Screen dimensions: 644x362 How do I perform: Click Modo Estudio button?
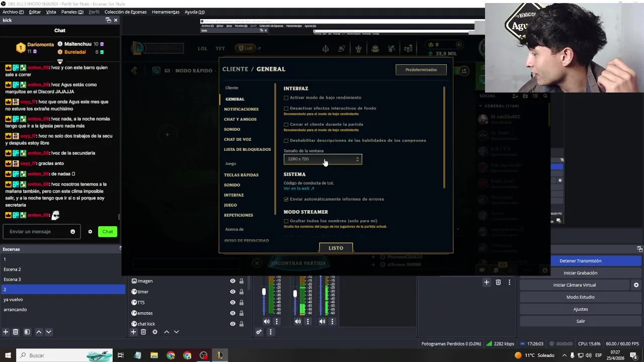coord(580,297)
